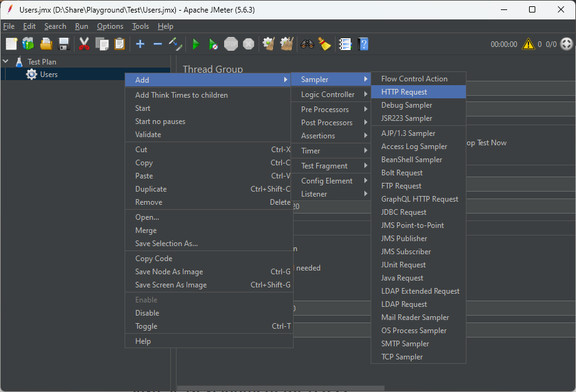
Task: Expand the Pre Processors submenu
Action: [x=331, y=110]
